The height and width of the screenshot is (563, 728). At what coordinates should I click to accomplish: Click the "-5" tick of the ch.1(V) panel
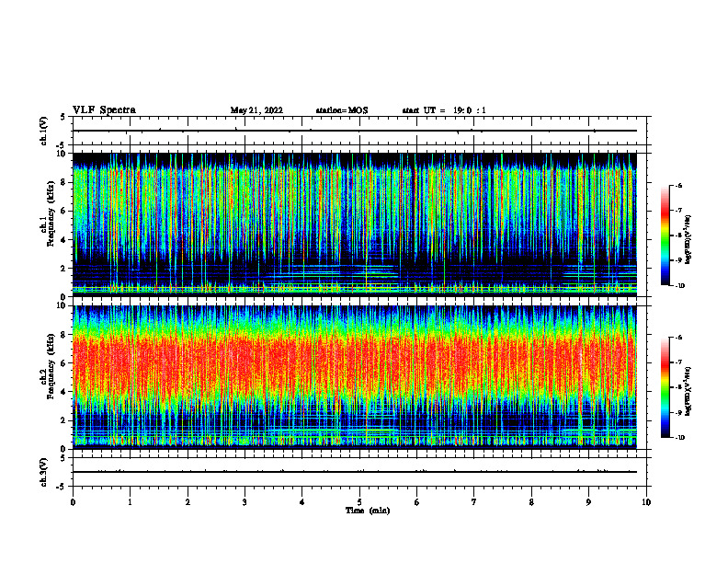tap(62, 145)
